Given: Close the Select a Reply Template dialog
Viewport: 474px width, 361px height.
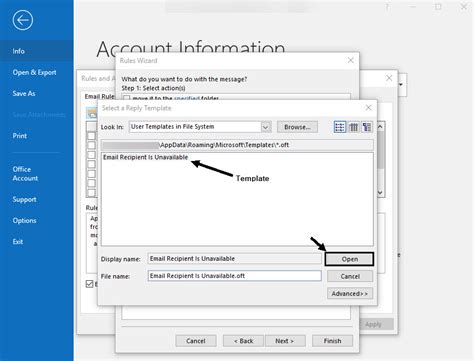Looking at the screenshot, I should [x=368, y=108].
